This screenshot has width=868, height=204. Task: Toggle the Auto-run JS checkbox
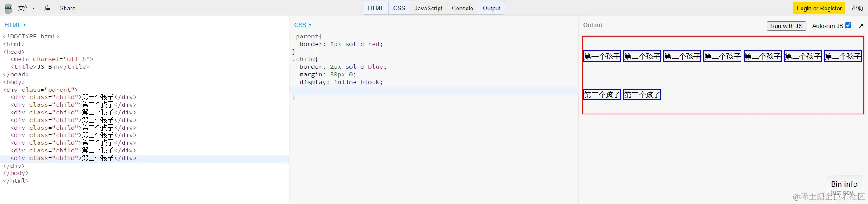click(848, 25)
